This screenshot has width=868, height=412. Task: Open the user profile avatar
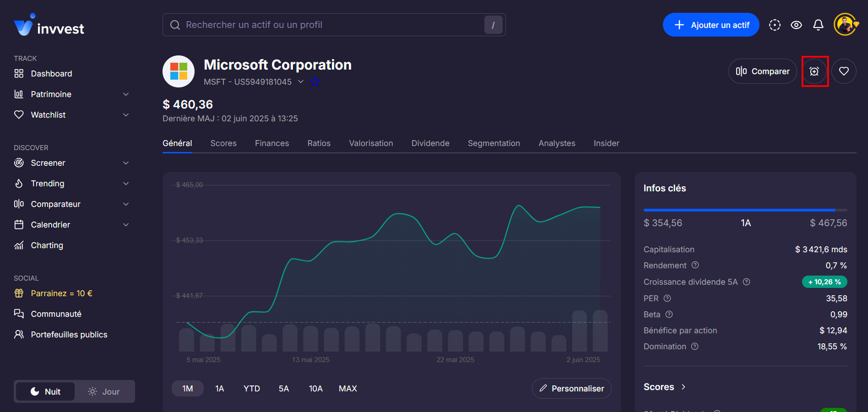(845, 25)
